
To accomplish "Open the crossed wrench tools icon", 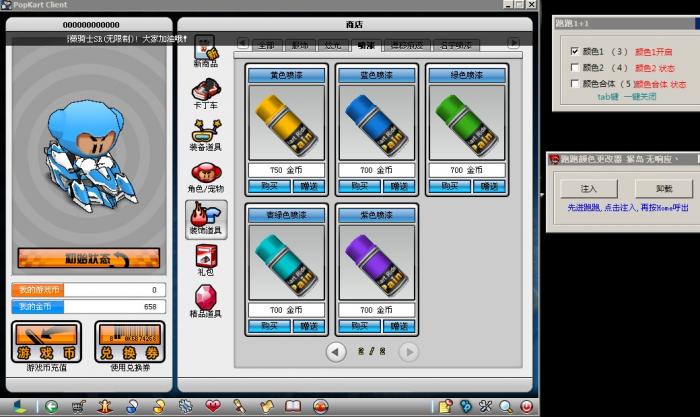I will point(485,406).
